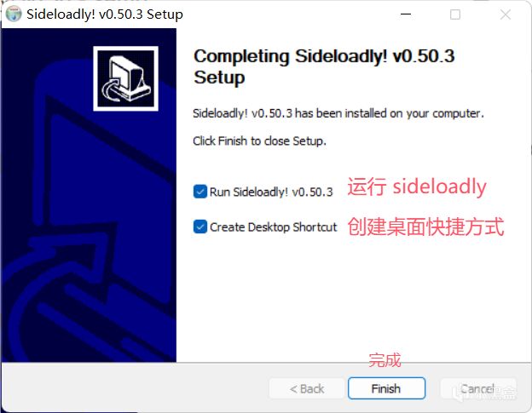Click the "Run Sideloadly! v0.50.3" label text
The image size is (532, 413).
point(271,192)
